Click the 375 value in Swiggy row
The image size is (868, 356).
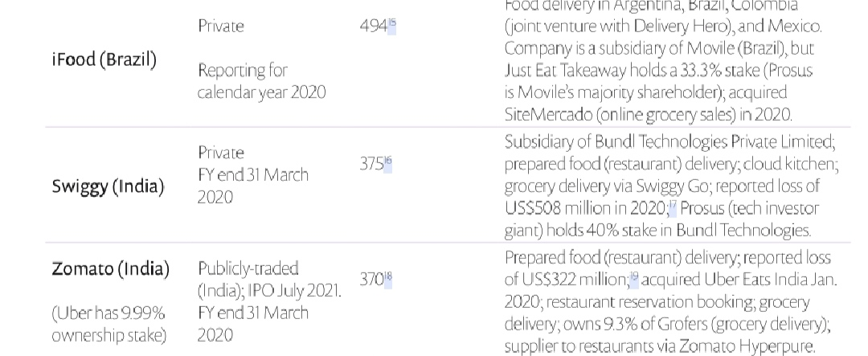point(371,164)
